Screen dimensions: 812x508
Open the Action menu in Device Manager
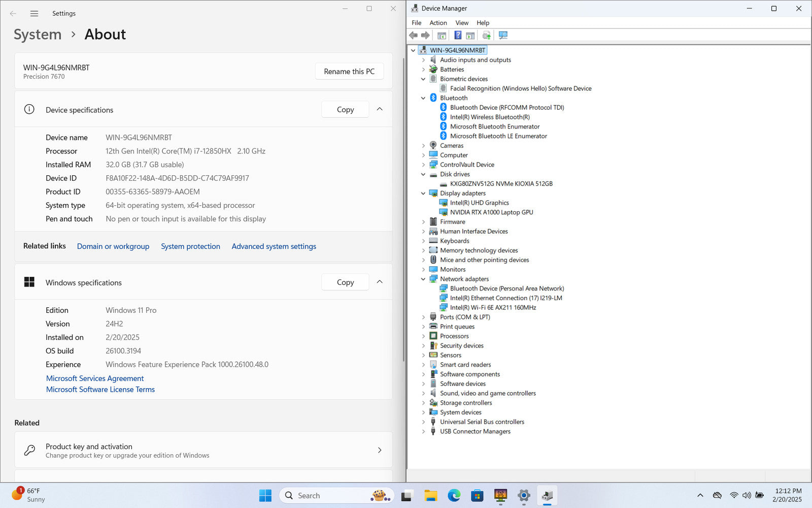[x=438, y=23]
